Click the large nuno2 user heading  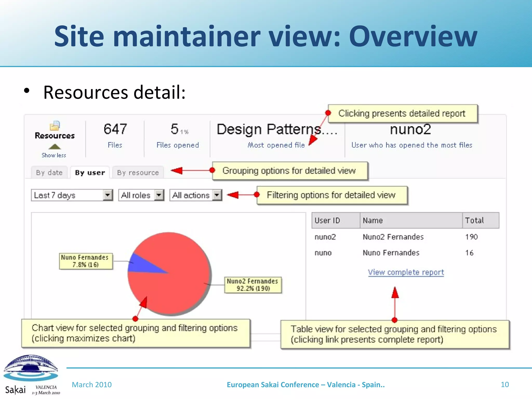click(410, 129)
